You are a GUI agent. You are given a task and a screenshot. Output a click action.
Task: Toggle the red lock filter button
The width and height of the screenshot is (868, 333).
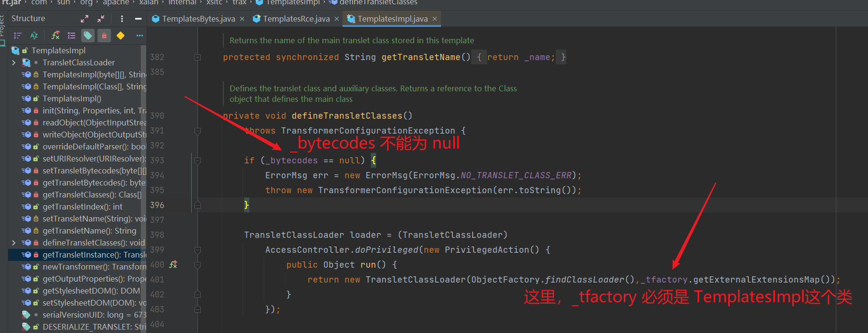click(x=104, y=36)
